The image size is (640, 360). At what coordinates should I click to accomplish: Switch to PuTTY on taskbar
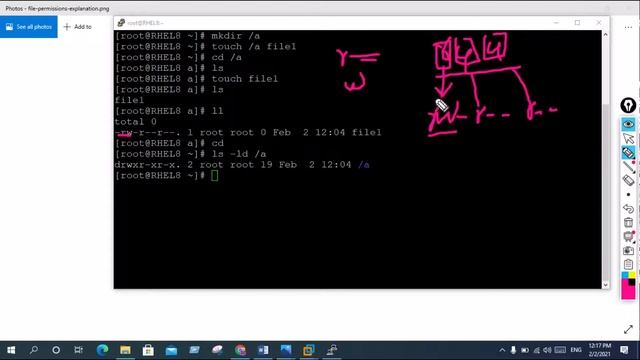click(332, 350)
